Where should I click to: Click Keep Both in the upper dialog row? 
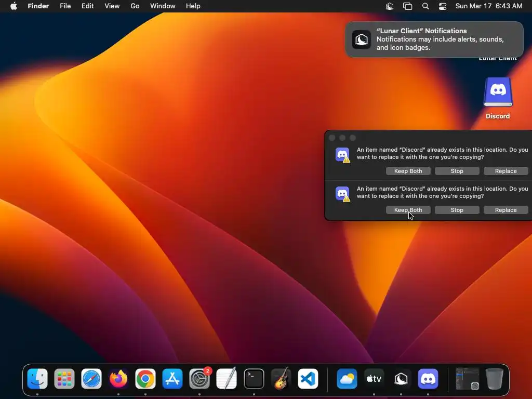tap(408, 171)
